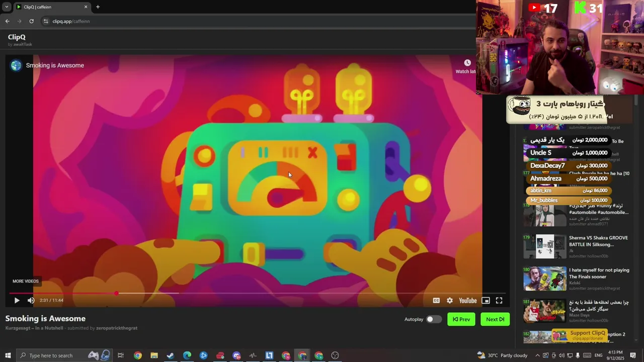This screenshot has width=644, height=362.
Task: Reload the page in browser
Action: click(x=31, y=21)
